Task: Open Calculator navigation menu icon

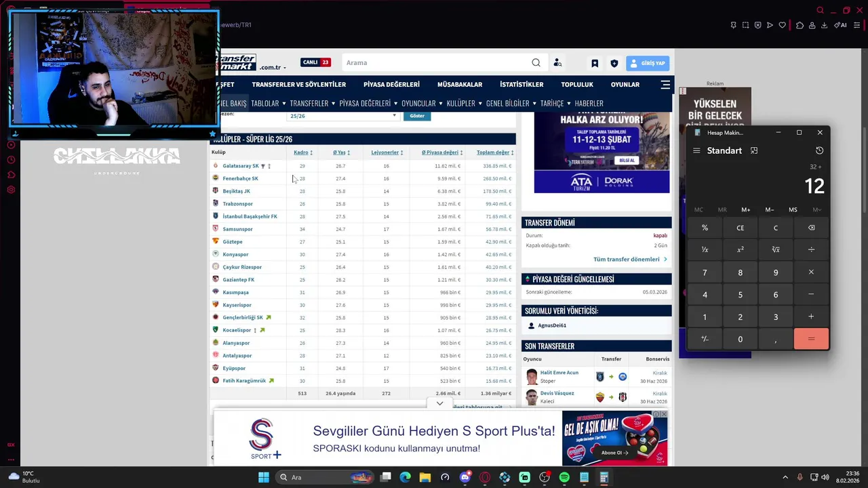Action: (x=696, y=150)
